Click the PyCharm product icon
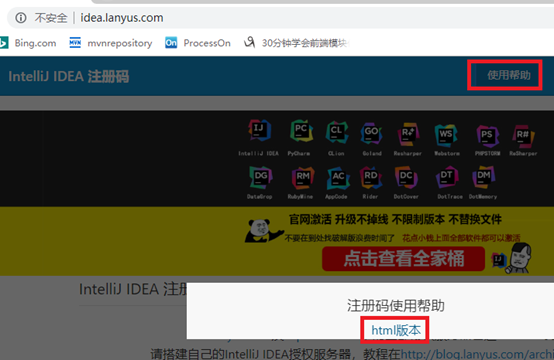Image resolution: width=554 pixels, height=360 pixels. tap(301, 131)
